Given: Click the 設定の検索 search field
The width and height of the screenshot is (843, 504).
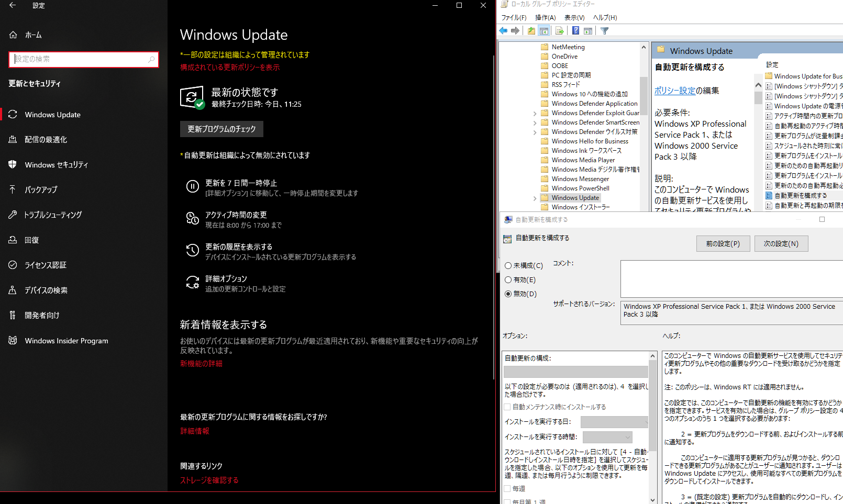Looking at the screenshot, I should (84, 59).
